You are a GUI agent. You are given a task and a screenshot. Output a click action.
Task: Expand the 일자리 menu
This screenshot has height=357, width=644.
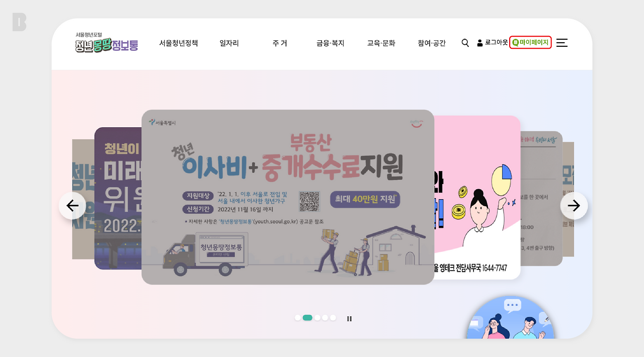(x=229, y=43)
